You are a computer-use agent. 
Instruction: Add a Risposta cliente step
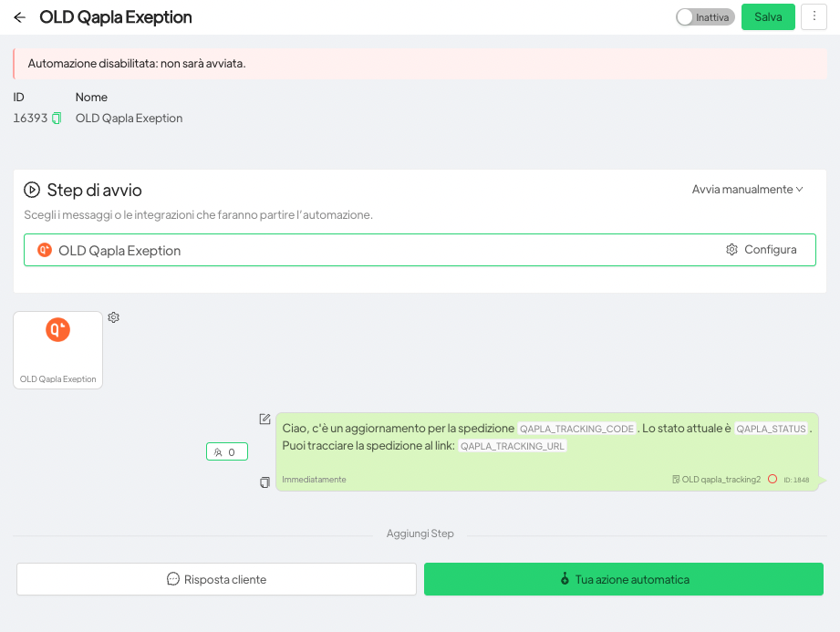pyautogui.click(x=216, y=579)
